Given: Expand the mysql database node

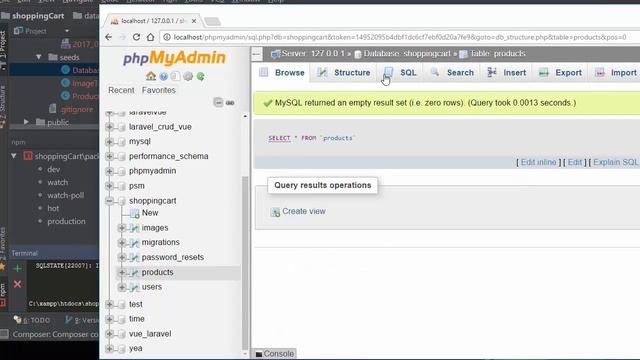Looking at the screenshot, I should 109,142.
